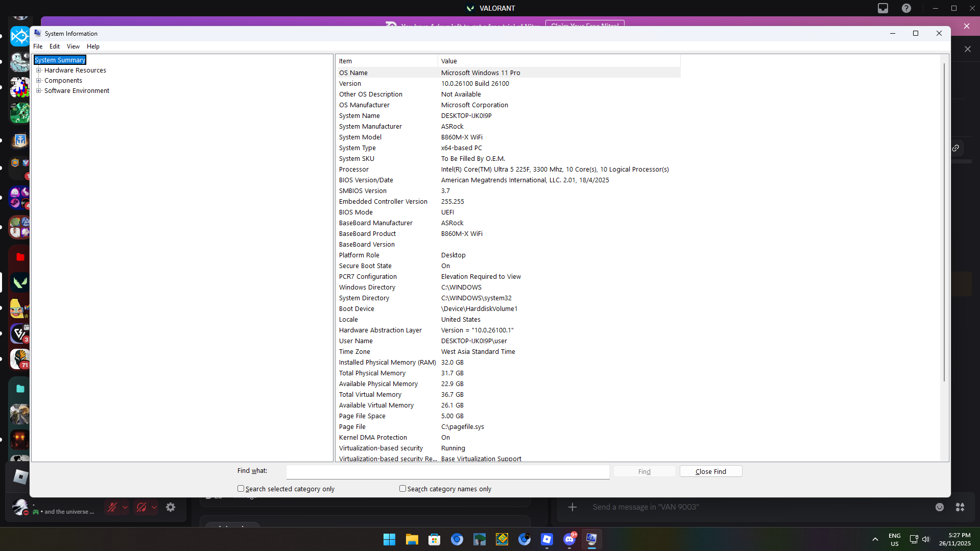Image resolution: width=980 pixels, height=551 pixels.
Task: Click the Discord user avatar
Action: click(20, 507)
